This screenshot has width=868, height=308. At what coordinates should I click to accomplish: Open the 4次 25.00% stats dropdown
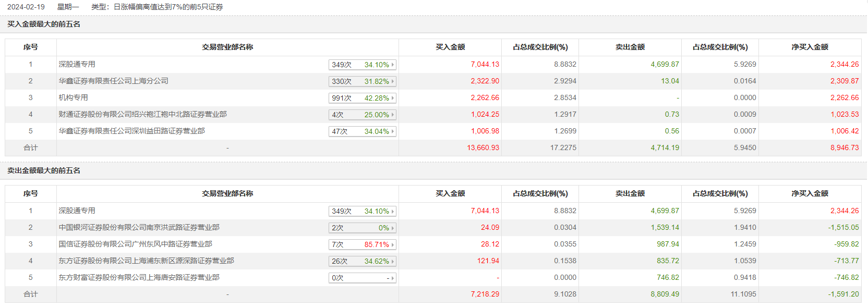pos(362,115)
